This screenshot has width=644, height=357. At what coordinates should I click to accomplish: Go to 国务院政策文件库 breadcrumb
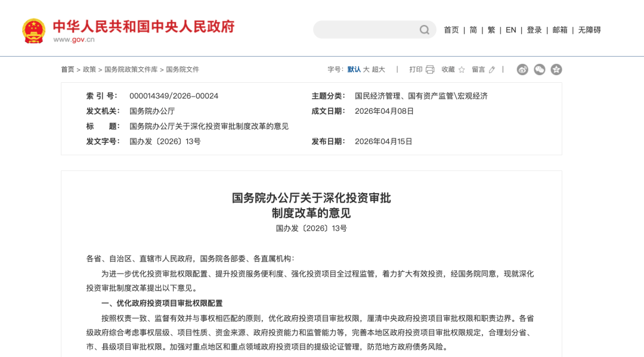point(131,70)
